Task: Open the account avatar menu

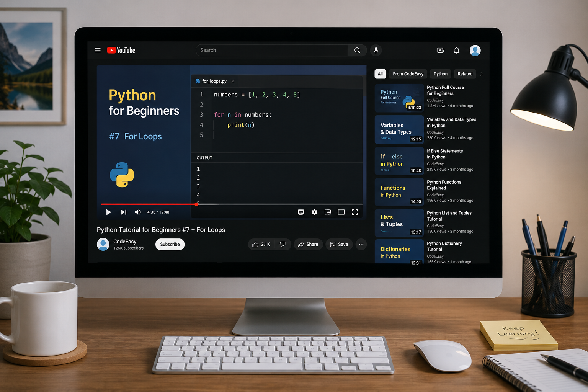Action: point(475,50)
